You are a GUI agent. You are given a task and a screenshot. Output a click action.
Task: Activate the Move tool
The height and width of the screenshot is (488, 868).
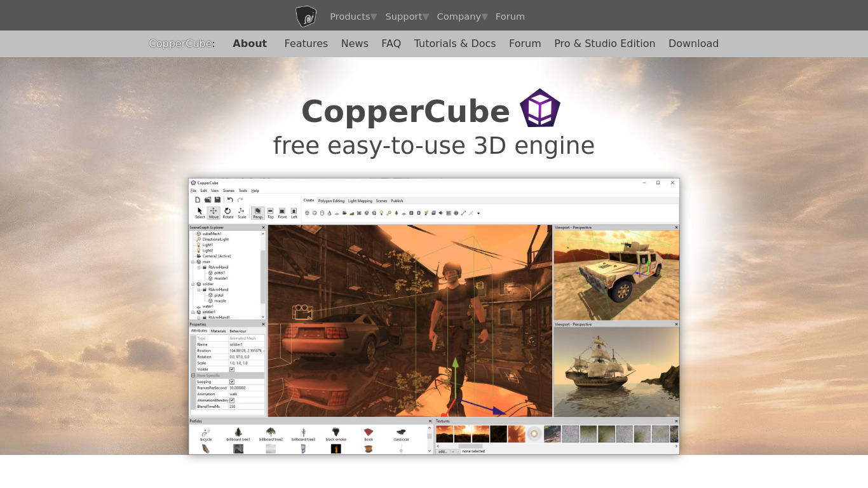click(x=214, y=213)
